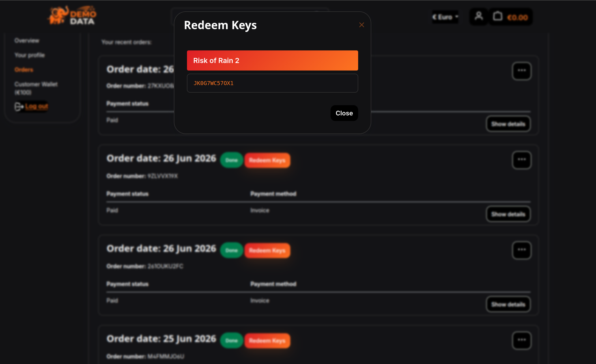Image resolution: width=596 pixels, height=364 pixels.
Task: Click Invoice under order 9ZLVVX19X
Action: (260, 210)
